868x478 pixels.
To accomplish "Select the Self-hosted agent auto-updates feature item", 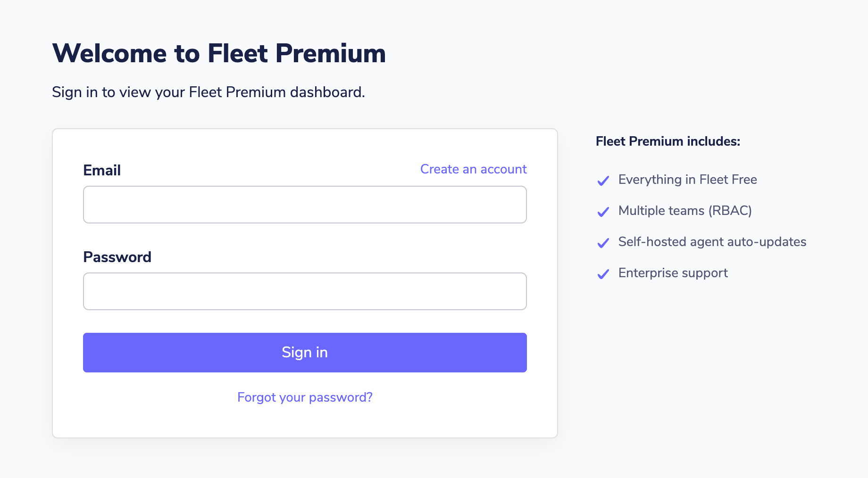I will click(712, 242).
